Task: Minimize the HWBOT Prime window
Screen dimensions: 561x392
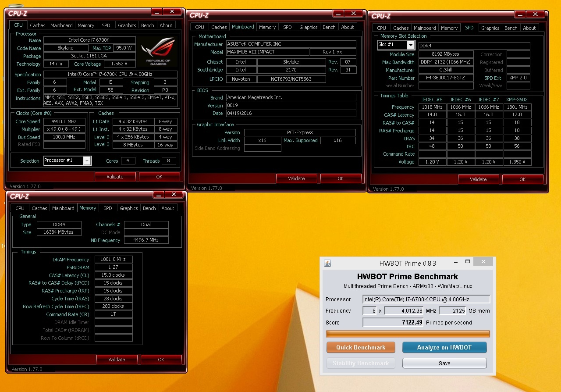Action: (x=454, y=262)
